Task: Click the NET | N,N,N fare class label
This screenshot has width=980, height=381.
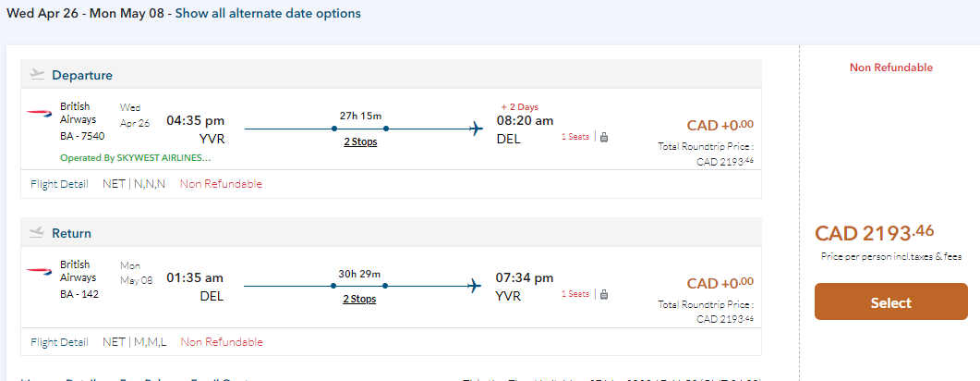Action: click(134, 184)
